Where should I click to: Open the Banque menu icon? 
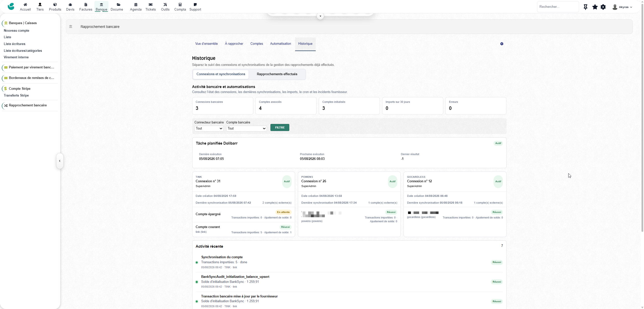pos(101,5)
